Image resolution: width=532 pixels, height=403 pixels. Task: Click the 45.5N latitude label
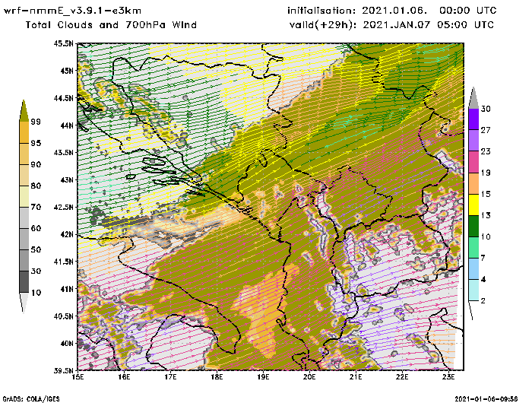point(63,43)
